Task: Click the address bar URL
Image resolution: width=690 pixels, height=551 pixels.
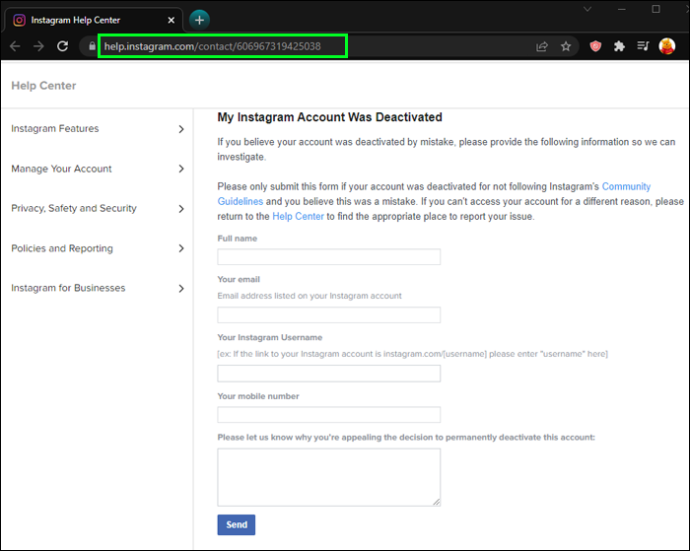Action: tap(212, 46)
